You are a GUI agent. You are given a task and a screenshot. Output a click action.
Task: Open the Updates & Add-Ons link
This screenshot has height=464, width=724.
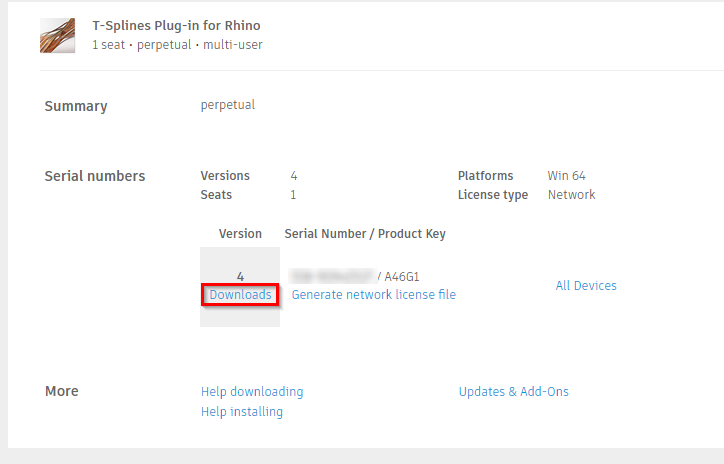tap(514, 392)
